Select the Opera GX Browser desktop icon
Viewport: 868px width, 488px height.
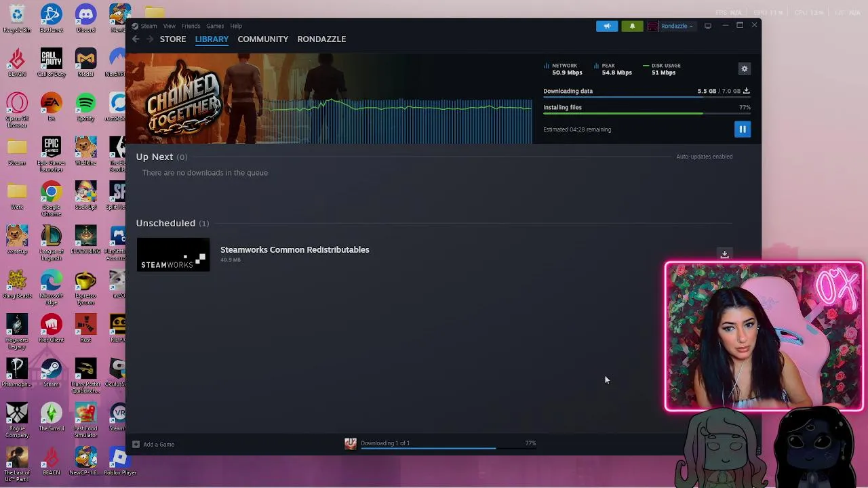coord(17,110)
